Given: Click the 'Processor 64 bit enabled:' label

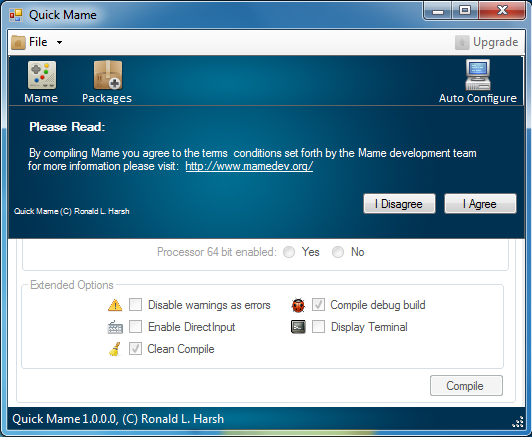Looking at the screenshot, I should 217,252.
